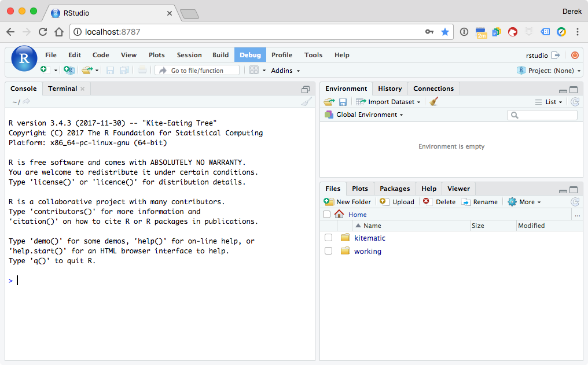Refresh the Environment pane

[575, 102]
